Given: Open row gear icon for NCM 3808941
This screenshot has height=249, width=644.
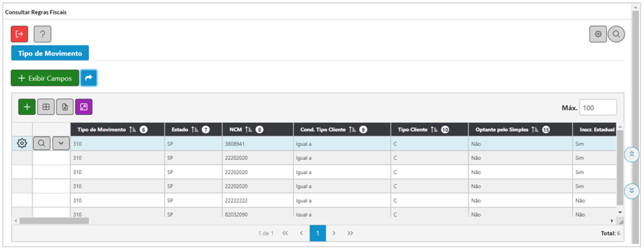Looking at the screenshot, I should point(22,143).
